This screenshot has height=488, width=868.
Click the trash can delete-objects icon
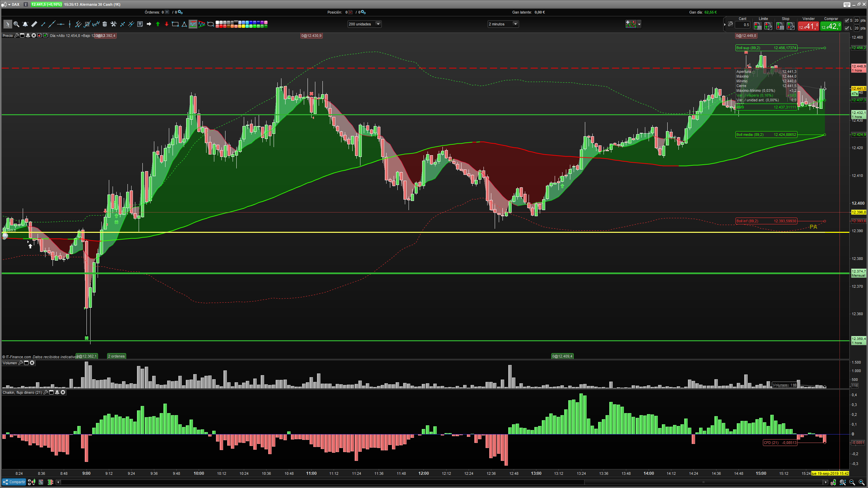tap(105, 24)
